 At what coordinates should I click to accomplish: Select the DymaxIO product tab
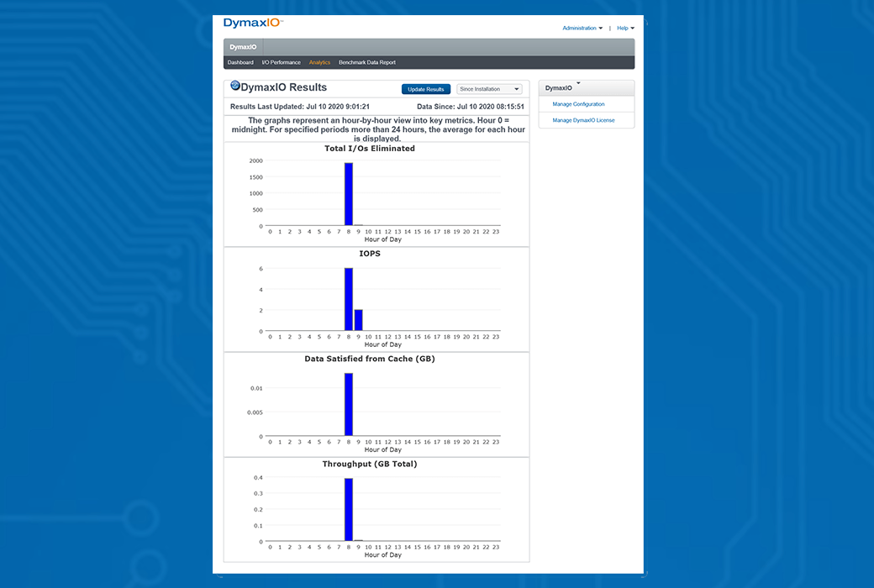pyautogui.click(x=243, y=47)
